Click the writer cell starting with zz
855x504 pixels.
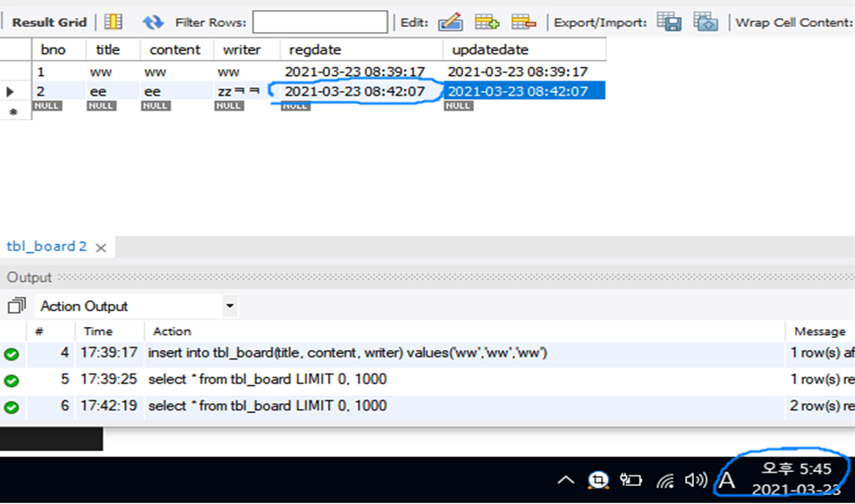click(x=247, y=91)
